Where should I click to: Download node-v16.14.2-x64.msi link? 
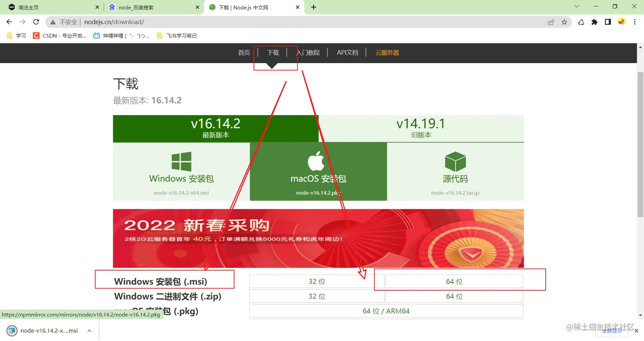click(181, 193)
